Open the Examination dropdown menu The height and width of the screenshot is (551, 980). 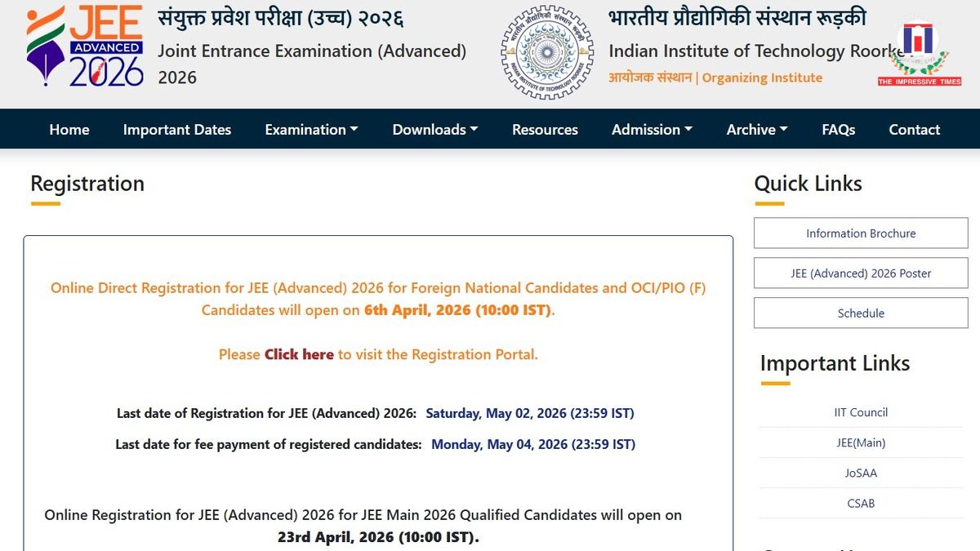[x=310, y=129]
